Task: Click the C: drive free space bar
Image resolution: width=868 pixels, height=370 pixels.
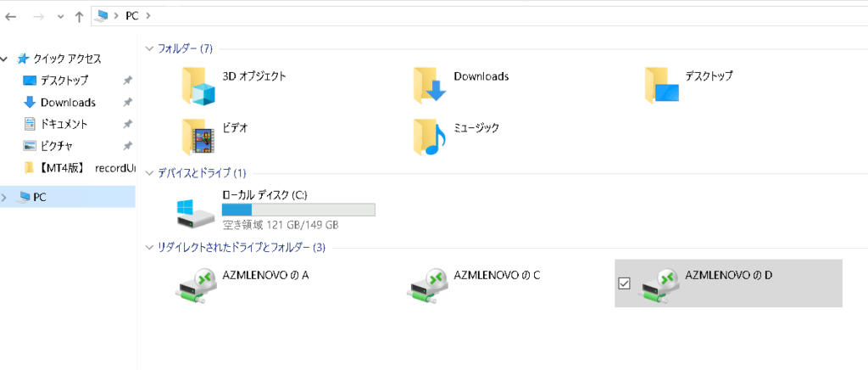Action: pos(298,210)
